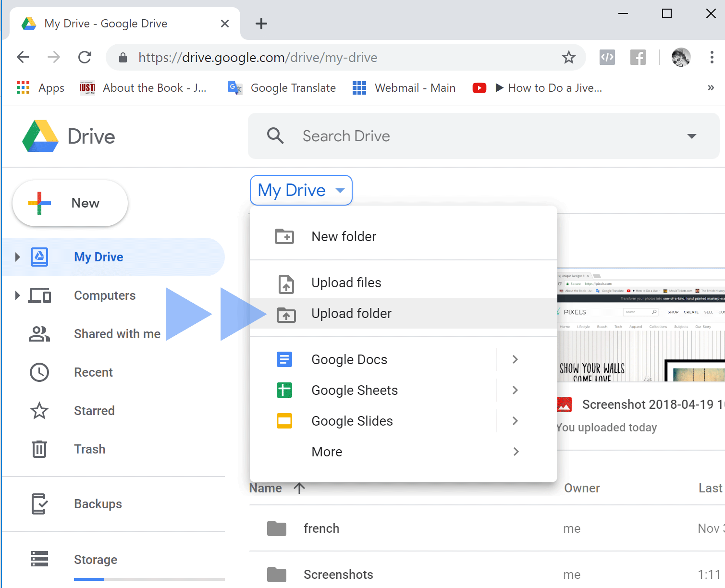Expand the Computers tree item

(x=18, y=295)
